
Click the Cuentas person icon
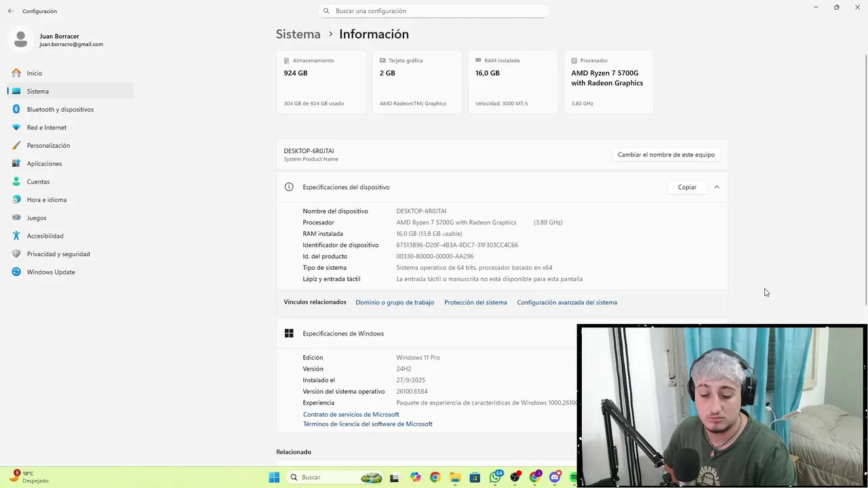(x=16, y=182)
